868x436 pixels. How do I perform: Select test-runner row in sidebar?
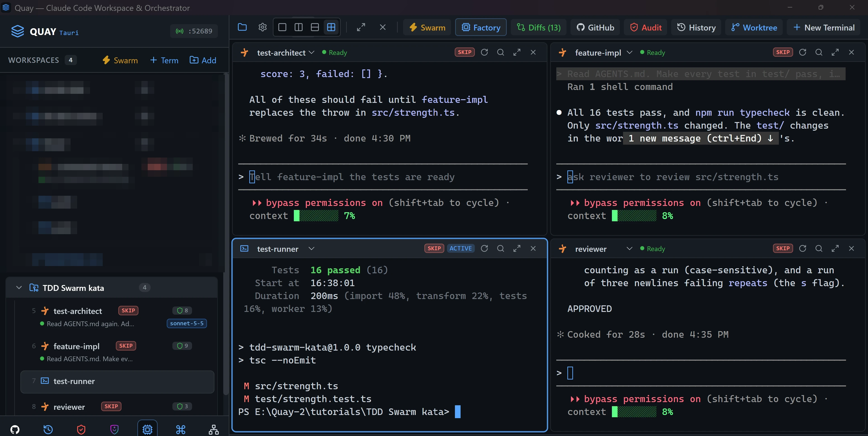pyautogui.click(x=117, y=382)
